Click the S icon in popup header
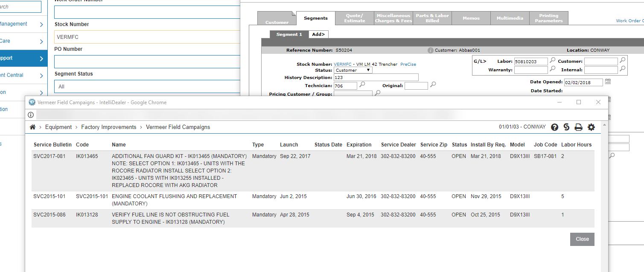 [566, 127]
